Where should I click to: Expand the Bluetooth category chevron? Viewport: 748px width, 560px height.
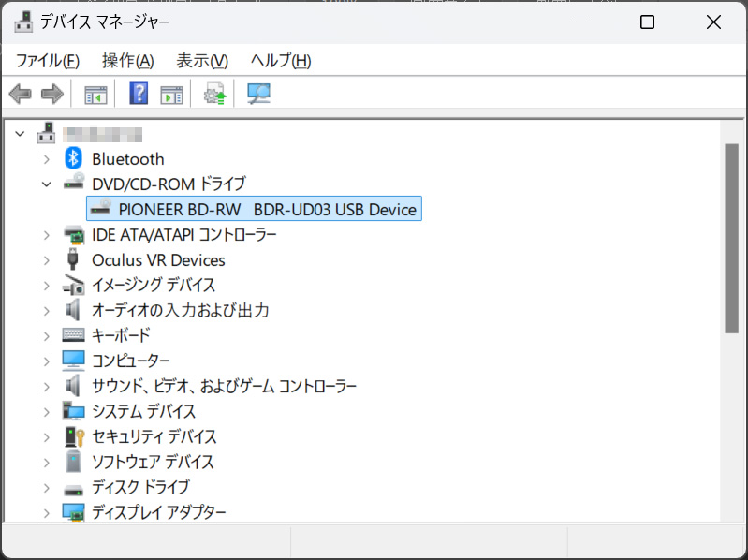(47, 159)
